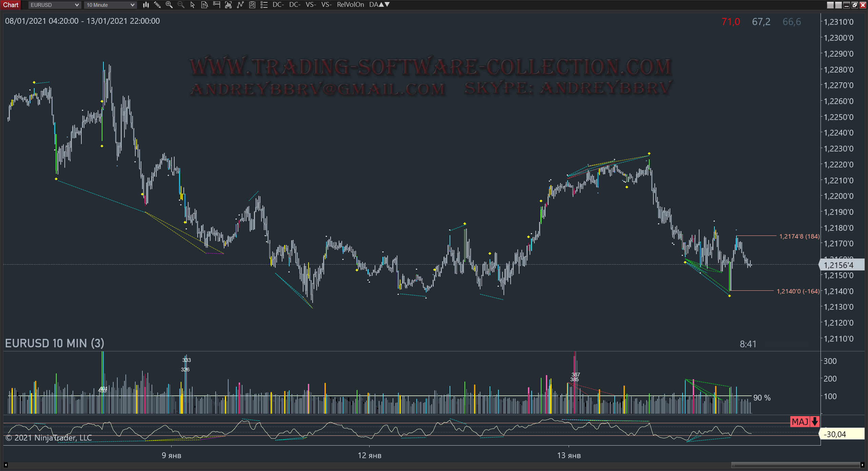The height and width of the screenshot is (471, 868).
Task: Open the data box icon
Action: 204,5
